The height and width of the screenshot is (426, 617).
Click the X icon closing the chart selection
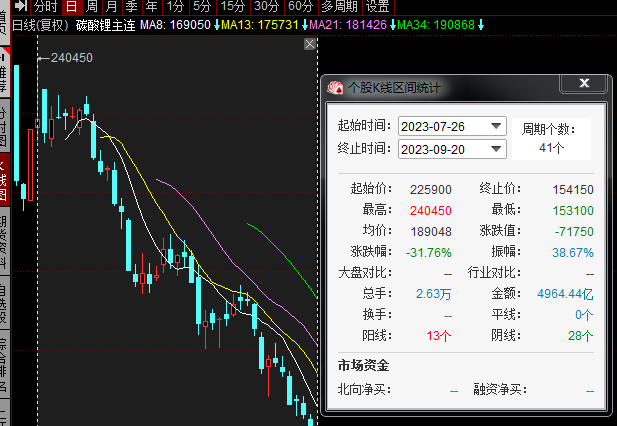pyautogui.click(x=310, y=44)
